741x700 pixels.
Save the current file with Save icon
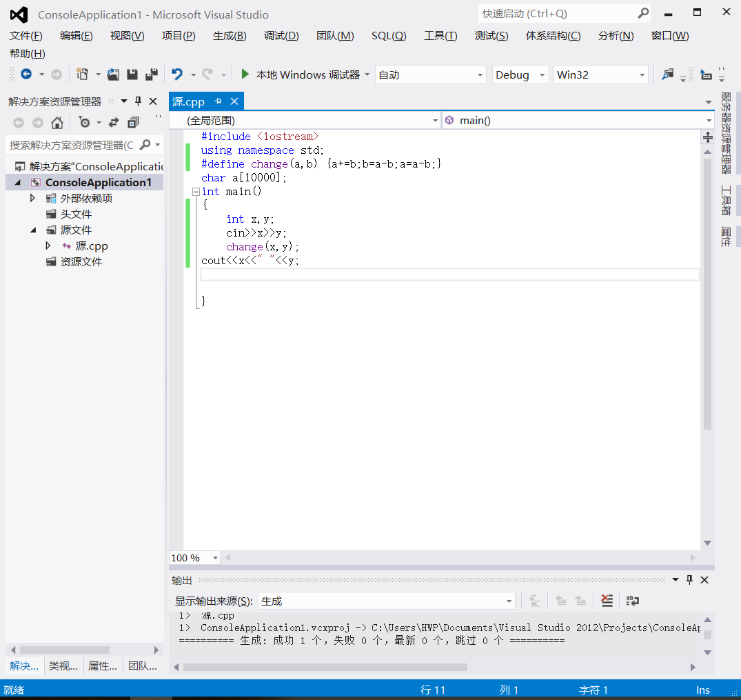tap(132, 74)
